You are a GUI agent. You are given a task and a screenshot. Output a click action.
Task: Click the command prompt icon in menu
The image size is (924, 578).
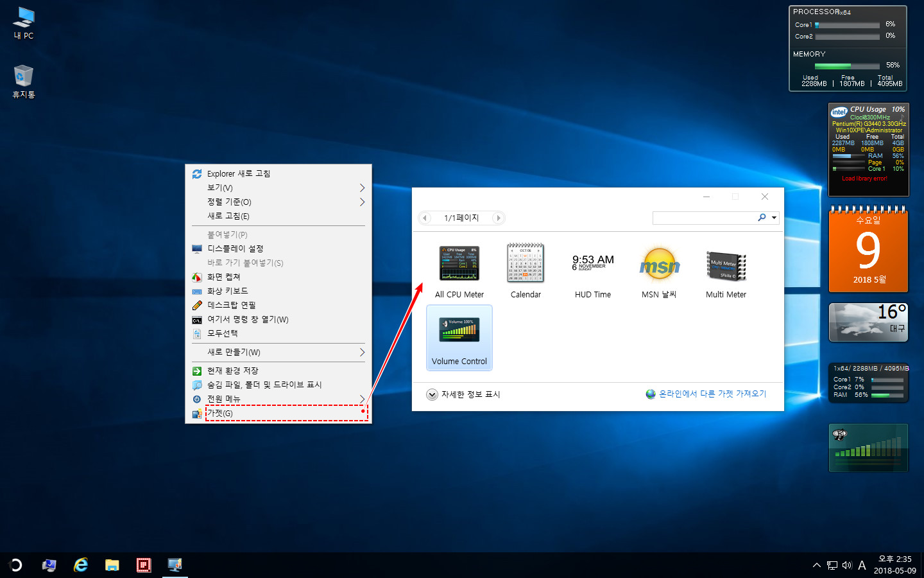coord(197,320)
